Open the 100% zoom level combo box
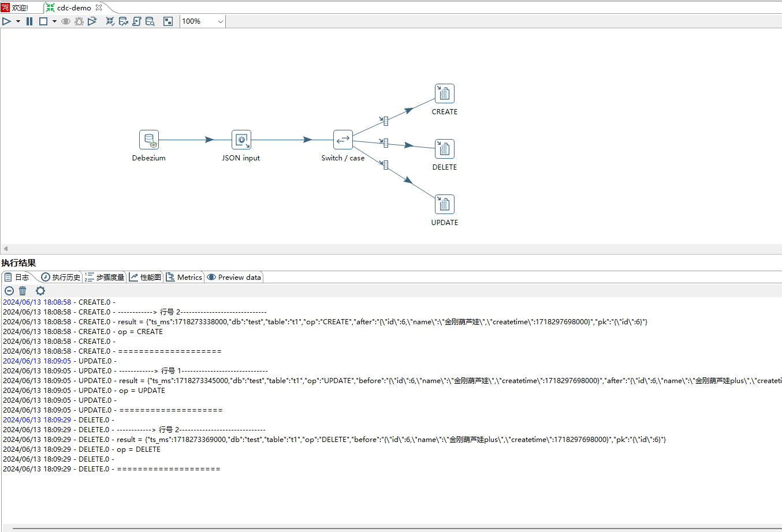The width and height of the screenshot is (782, 532). (202, 21)
